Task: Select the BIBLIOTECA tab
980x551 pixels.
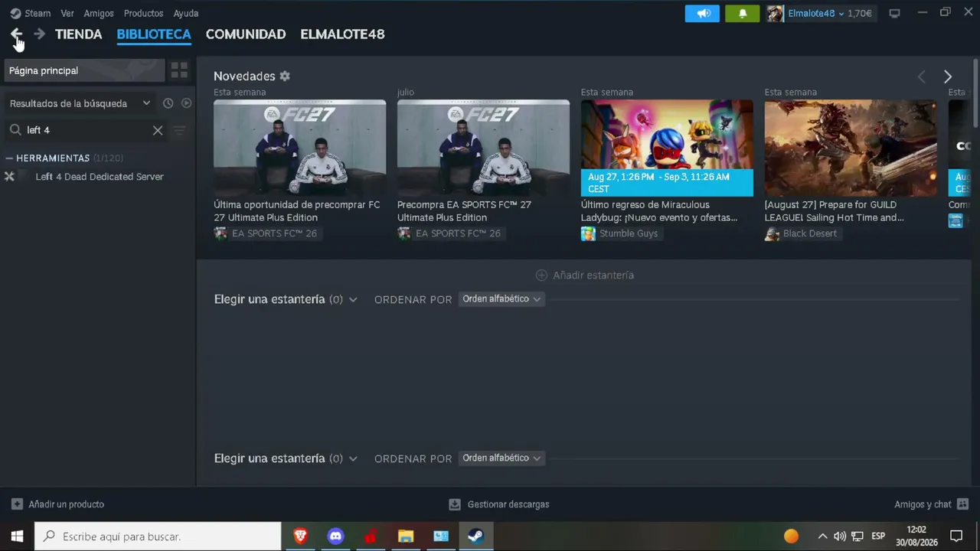Action: point(154,34)
